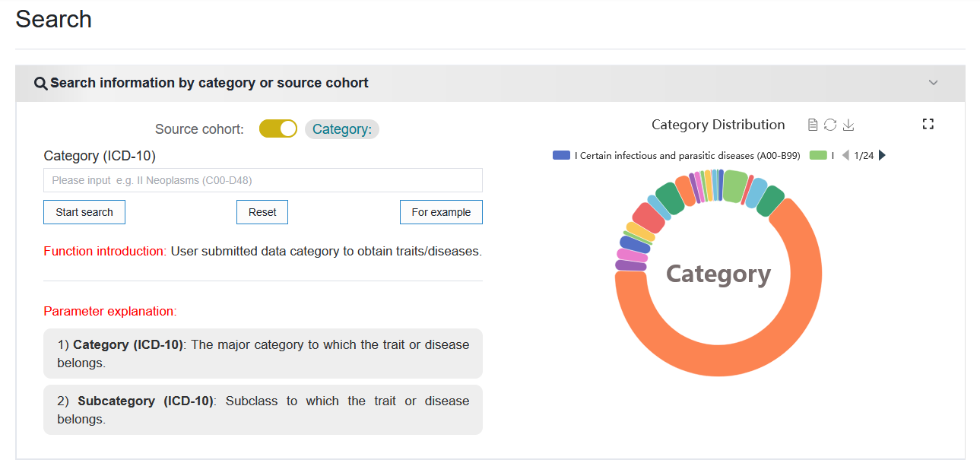The image size is (980, 463).
Task: Click the Reset button
Action: tap(262, 212)
